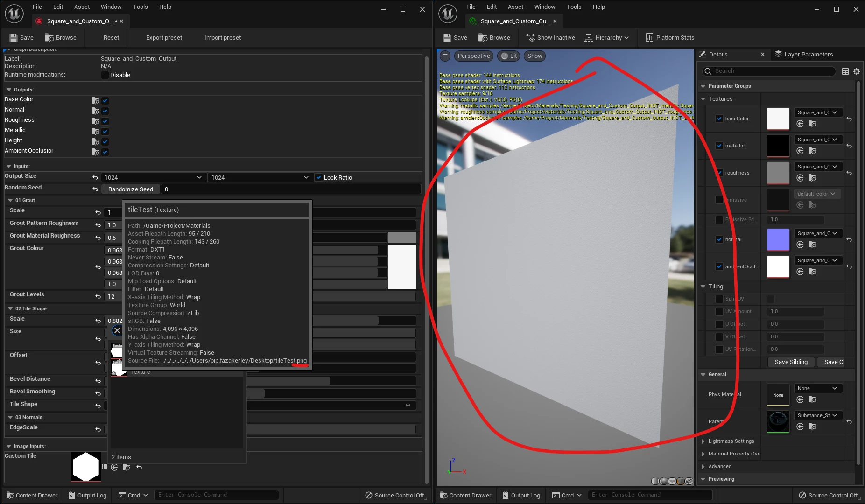Toggle the Normal output checkbox
The height and width of the screenshot is (504, 865).
105,111
